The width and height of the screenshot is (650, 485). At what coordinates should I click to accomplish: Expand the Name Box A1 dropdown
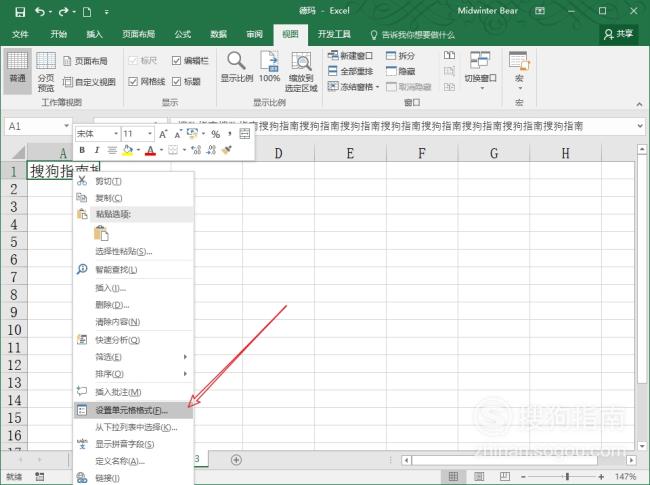[x=66, y=126]
